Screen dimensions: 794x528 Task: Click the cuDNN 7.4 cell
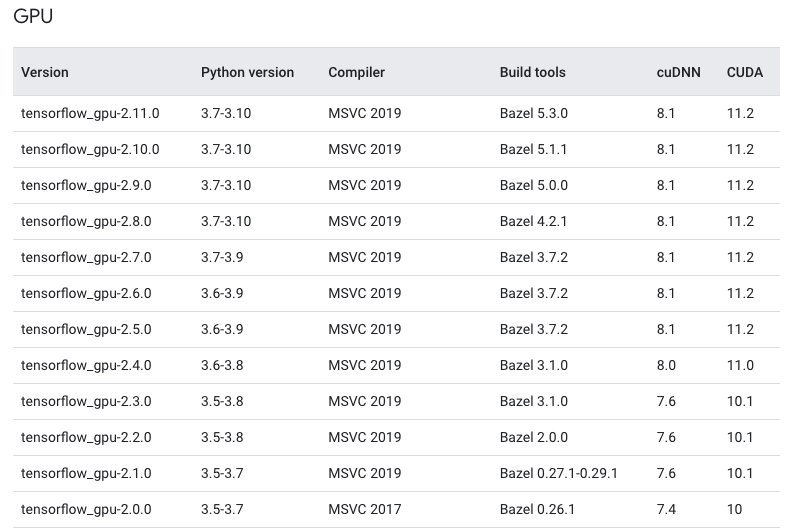pos(666,510)
